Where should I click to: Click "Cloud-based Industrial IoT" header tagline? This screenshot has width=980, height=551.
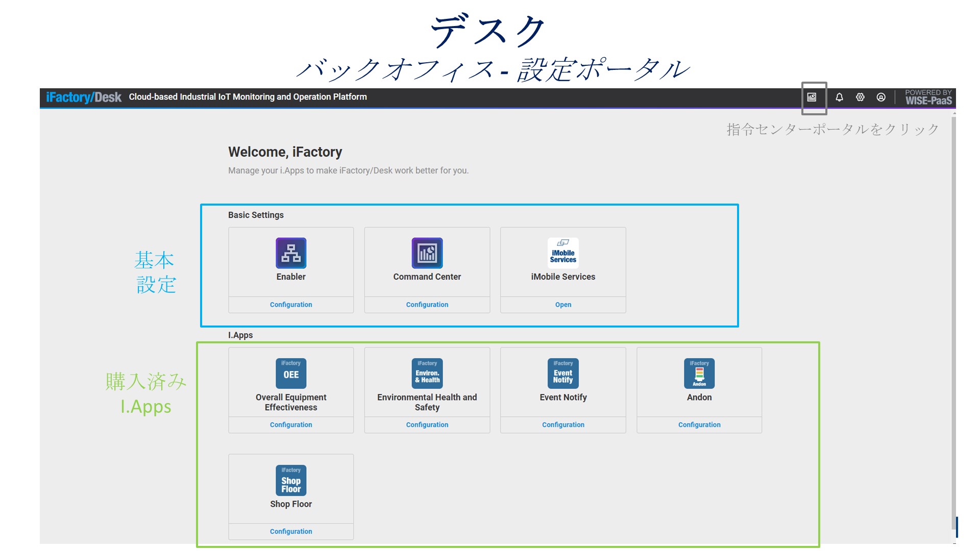pyautogui.click(x=248, y=97)
